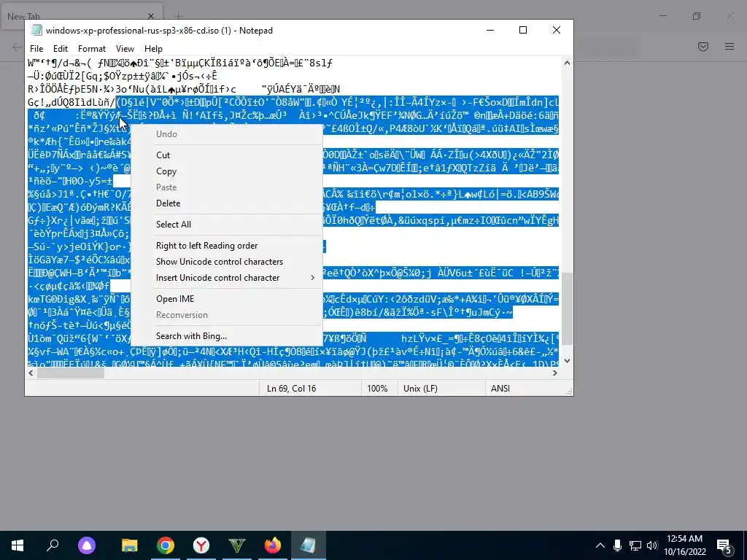Click the ANSI encoding status entry

tap(500, 388)
